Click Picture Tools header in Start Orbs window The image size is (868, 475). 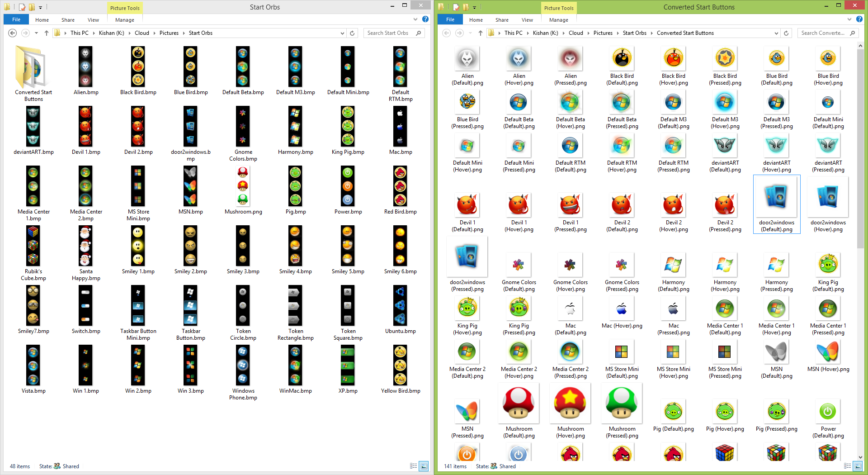[x=125, y=8]
